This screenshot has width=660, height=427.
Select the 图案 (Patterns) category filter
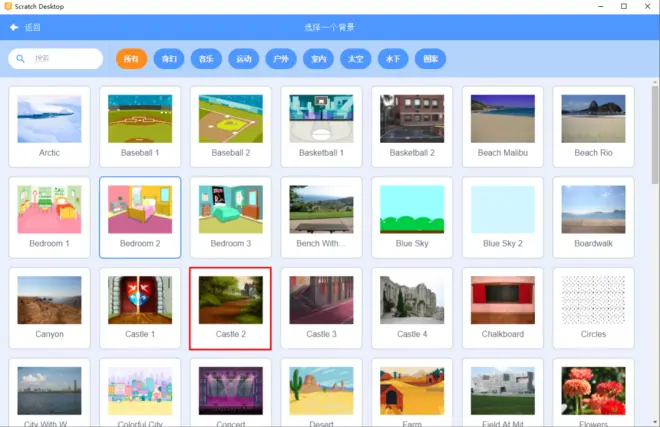430,59
